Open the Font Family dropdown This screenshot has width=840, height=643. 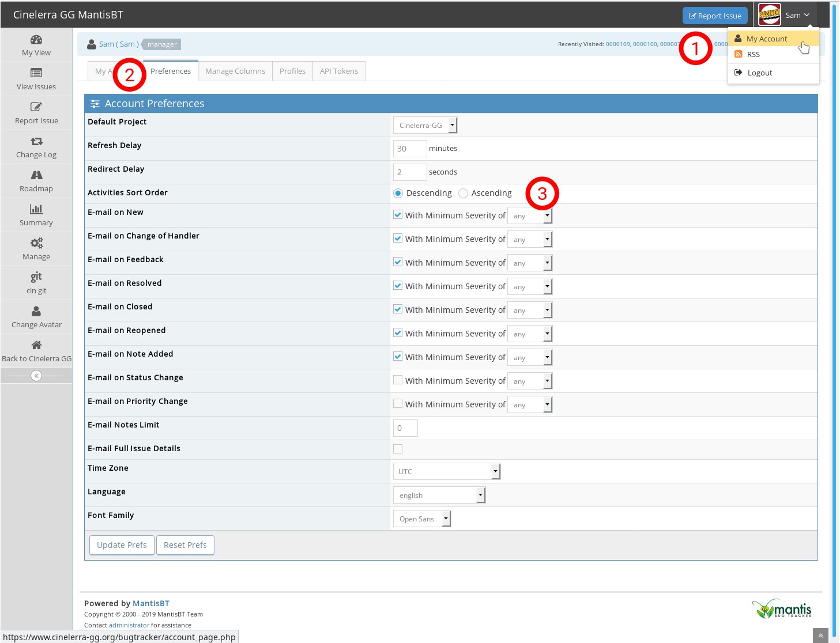[x=421, y=519]
